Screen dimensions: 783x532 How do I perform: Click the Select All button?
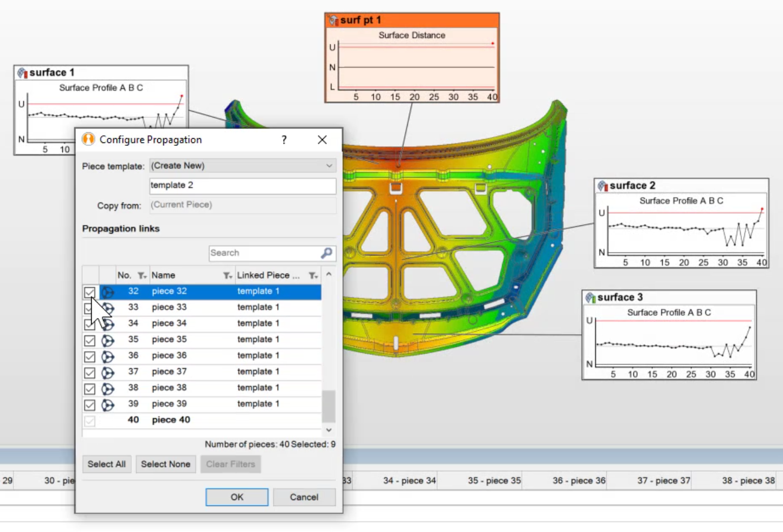click(x=107, y=464)
